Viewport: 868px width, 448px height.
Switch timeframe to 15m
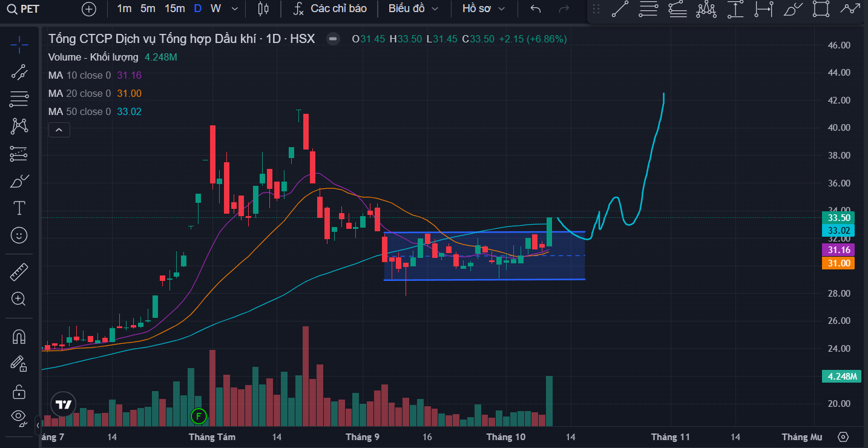click(x=175, y=8)
